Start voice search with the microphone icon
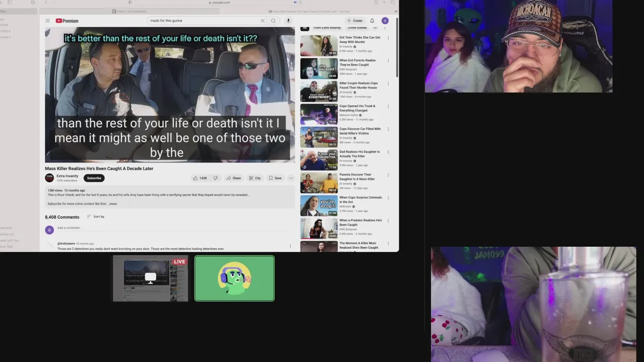This screenshot has height=362, width=644. [288, 21]
